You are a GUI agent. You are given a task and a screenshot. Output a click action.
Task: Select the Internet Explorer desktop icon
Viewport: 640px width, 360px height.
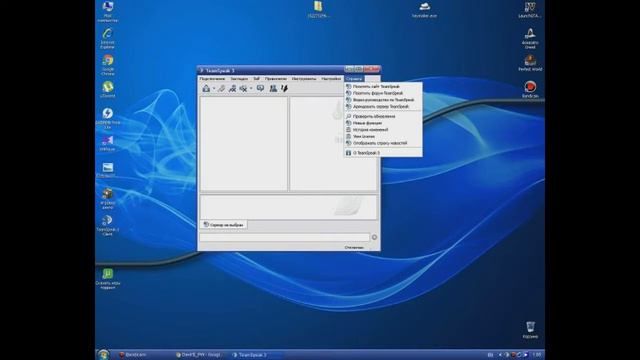(108, 39)
